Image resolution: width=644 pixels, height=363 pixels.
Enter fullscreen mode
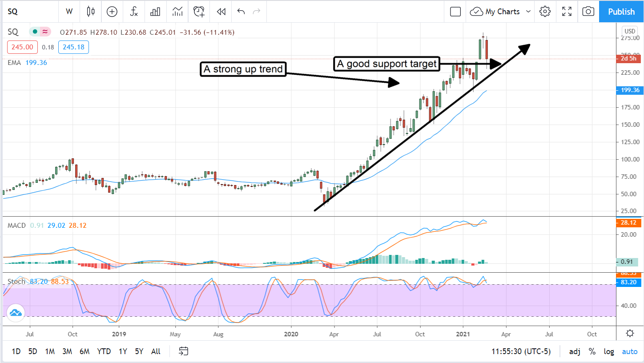pos(567,12)
